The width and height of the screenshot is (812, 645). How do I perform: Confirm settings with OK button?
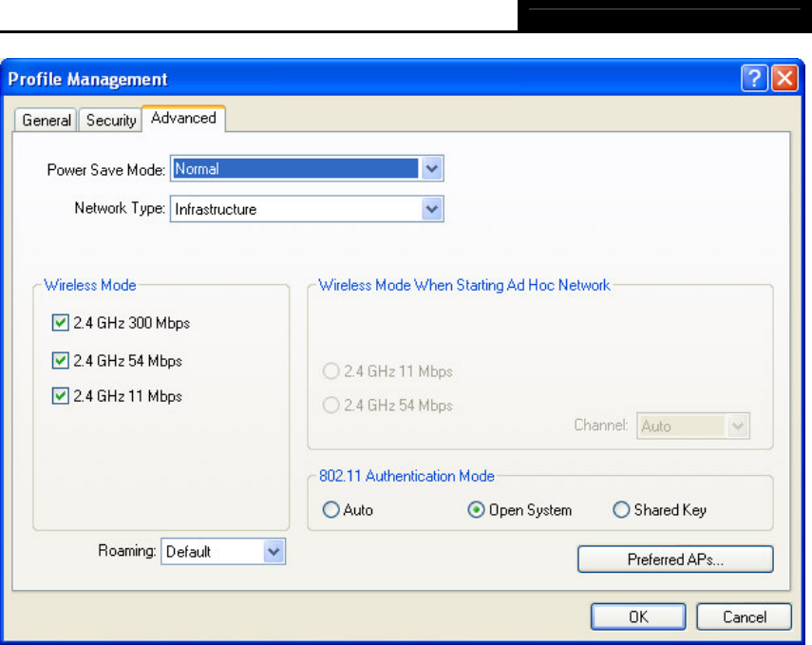tap(638, 617)
